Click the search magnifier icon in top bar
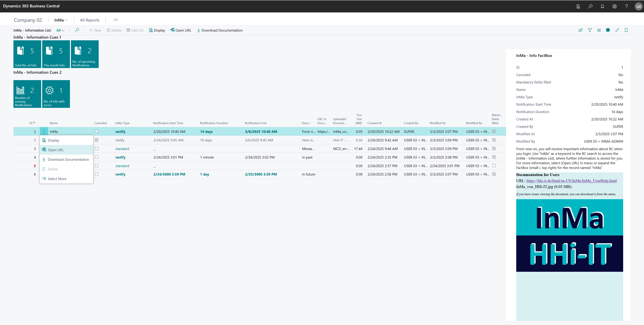The width and height of the screenshot is (644, 325). click(590, 6)
